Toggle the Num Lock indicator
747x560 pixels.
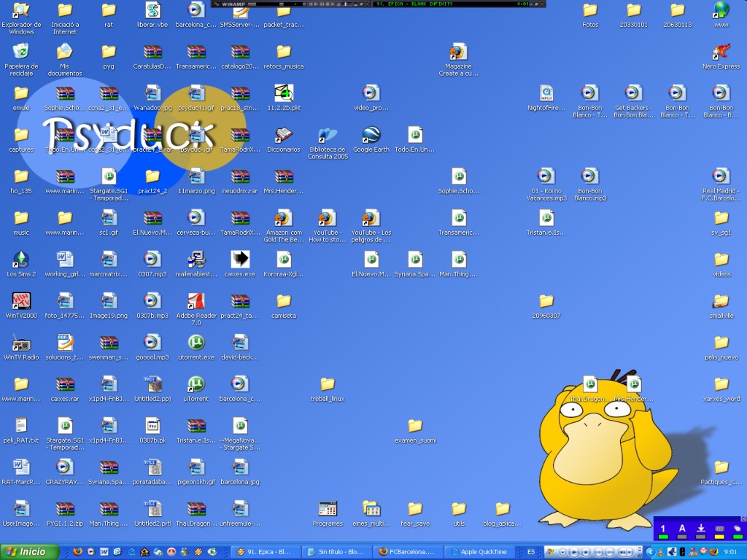pyautogui.click(x=662, y=531)
